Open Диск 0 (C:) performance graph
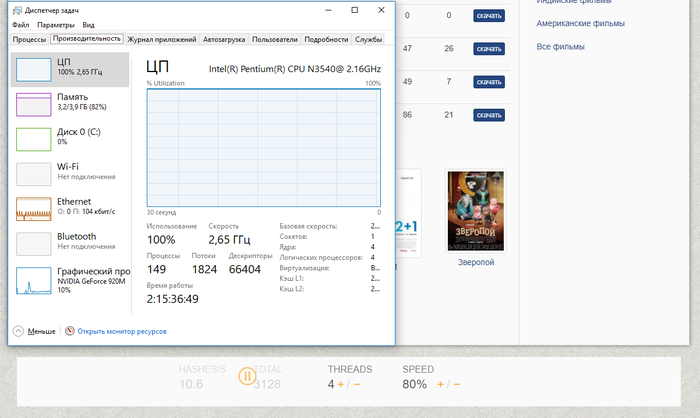 (x=33, y=139)
